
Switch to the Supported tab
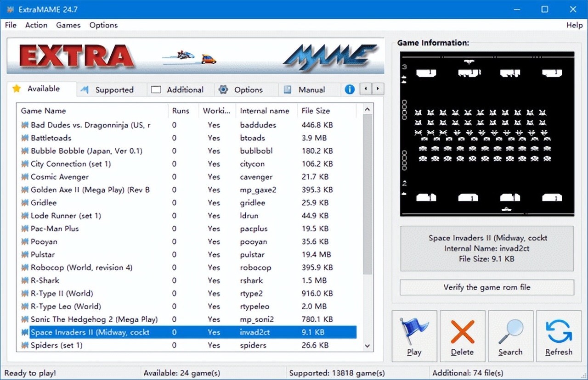[x=112, y=89]
